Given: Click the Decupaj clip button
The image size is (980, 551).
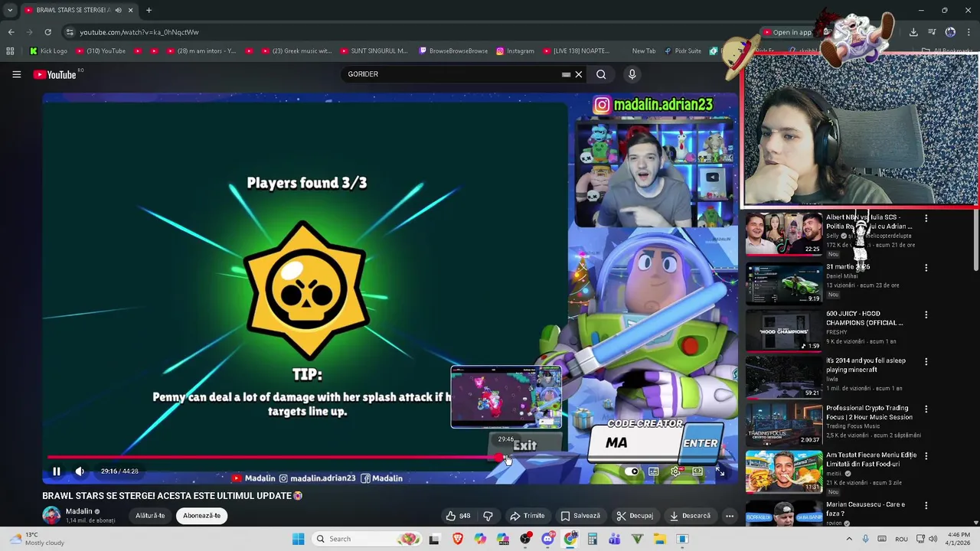Looking at the screenshot, I should click(635, 516).
